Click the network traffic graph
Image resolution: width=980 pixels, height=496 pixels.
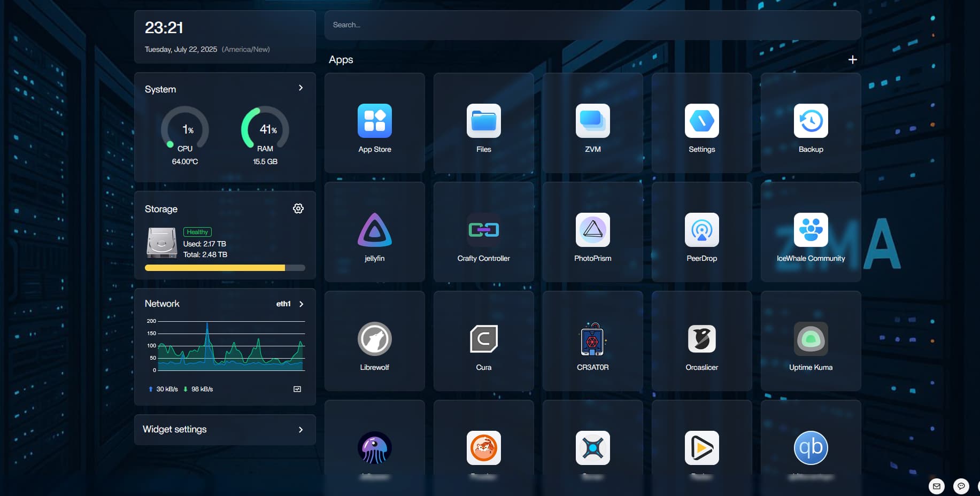[231, 346]
